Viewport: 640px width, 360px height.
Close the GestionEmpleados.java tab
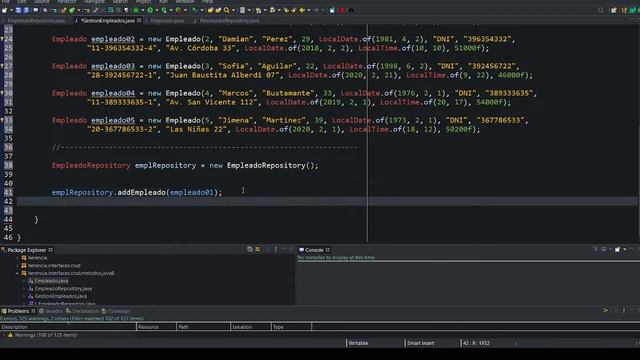click(139, 20)
